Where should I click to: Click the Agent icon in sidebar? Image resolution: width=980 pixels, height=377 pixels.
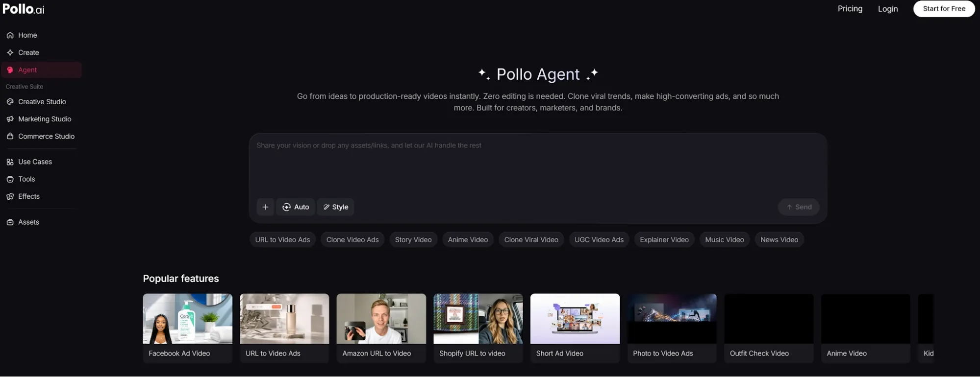pos(10,70)
